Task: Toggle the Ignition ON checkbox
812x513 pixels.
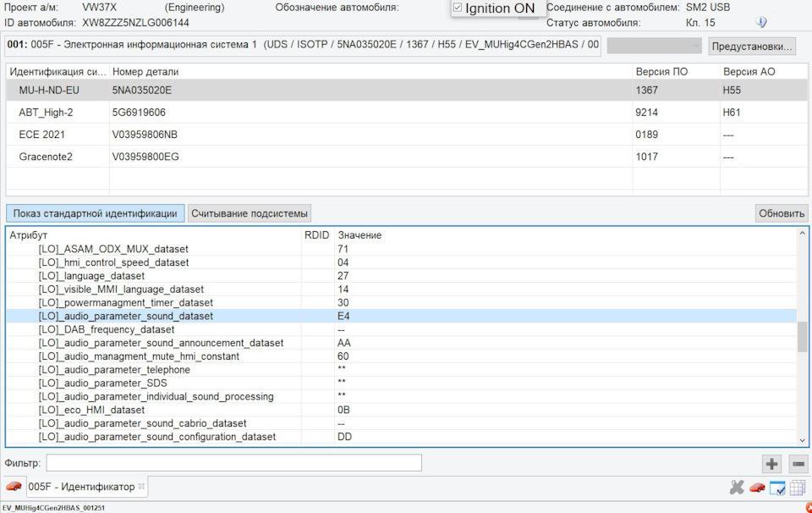Action: coord(458,8)
